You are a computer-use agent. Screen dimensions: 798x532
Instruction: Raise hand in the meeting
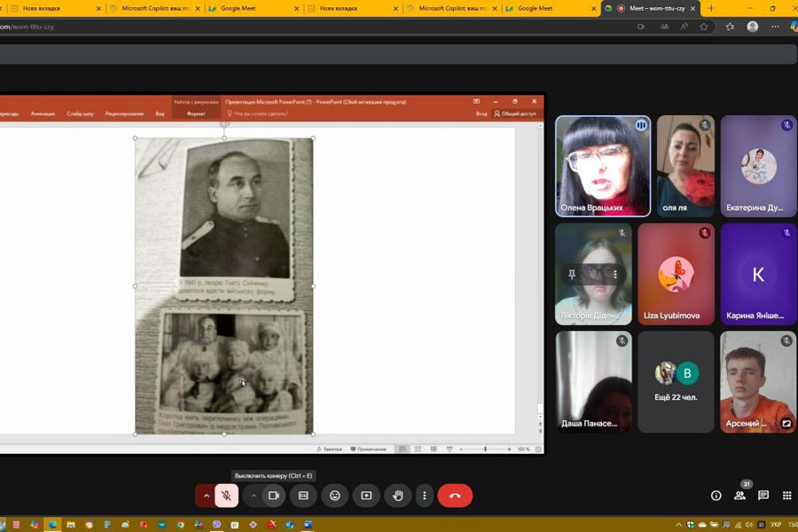398,496
